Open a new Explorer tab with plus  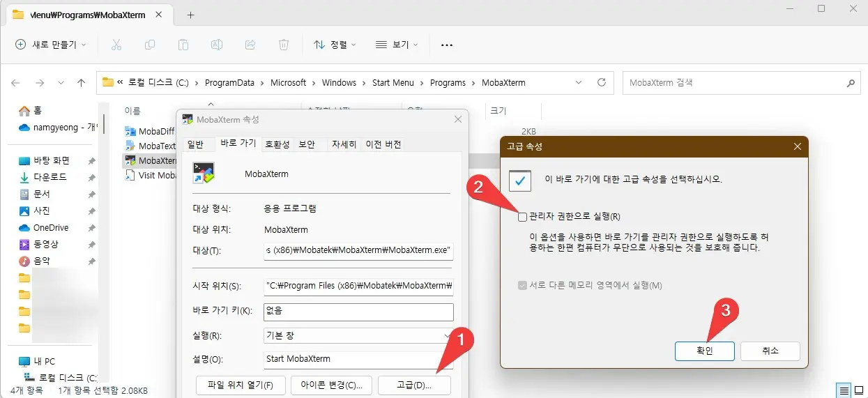pyautogui.click(x=190, y=15)
